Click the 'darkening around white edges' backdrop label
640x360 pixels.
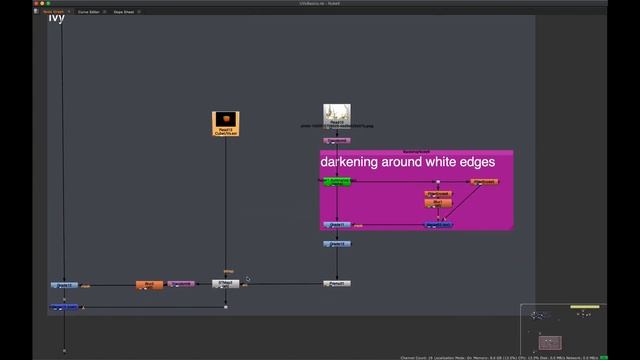(408, 162)
